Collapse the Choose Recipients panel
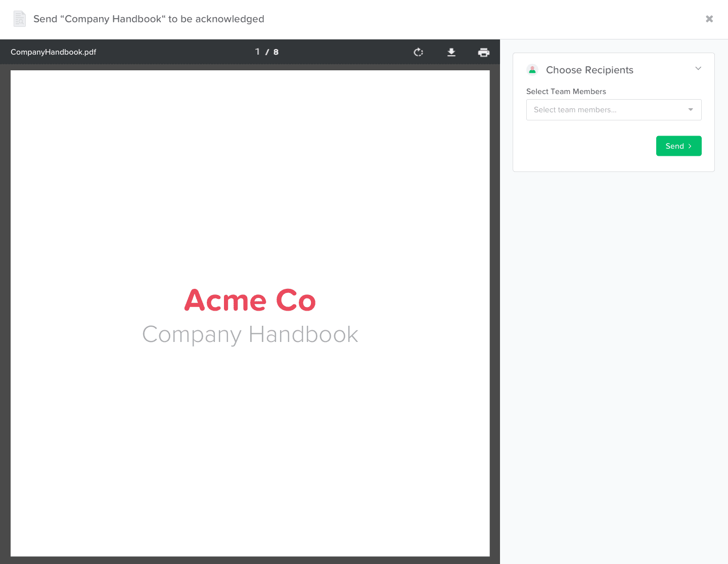This screenshot has height=564, width=728. click(698, 68)
